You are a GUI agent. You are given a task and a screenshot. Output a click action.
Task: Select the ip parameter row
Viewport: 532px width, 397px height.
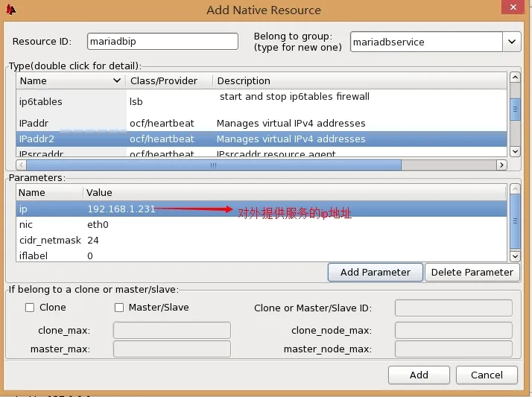(262, 209)
